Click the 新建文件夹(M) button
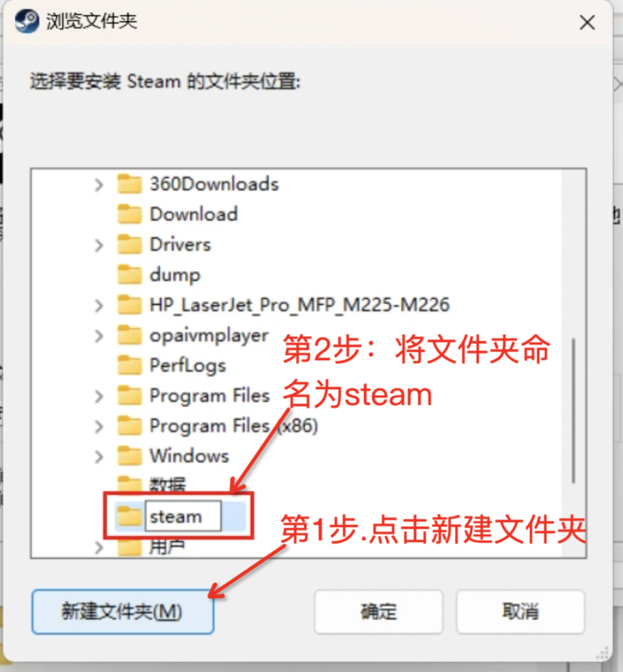This screenshot has width=623, height=672. point(123,612)
